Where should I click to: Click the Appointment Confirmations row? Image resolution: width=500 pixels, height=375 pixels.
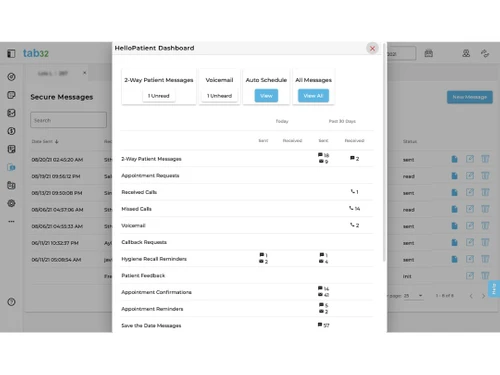pyautogui.click(x=247, y=292)
